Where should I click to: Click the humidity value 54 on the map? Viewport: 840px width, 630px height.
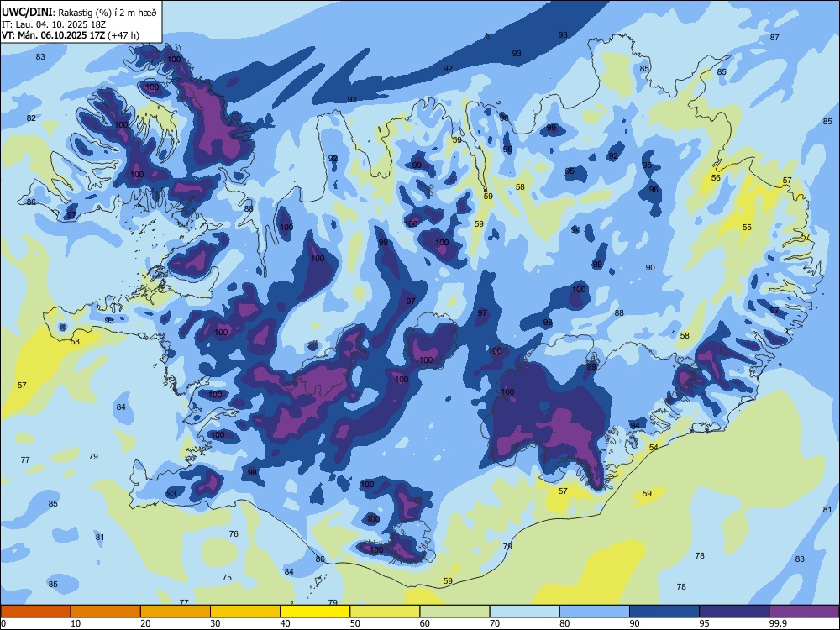[654, 448]
